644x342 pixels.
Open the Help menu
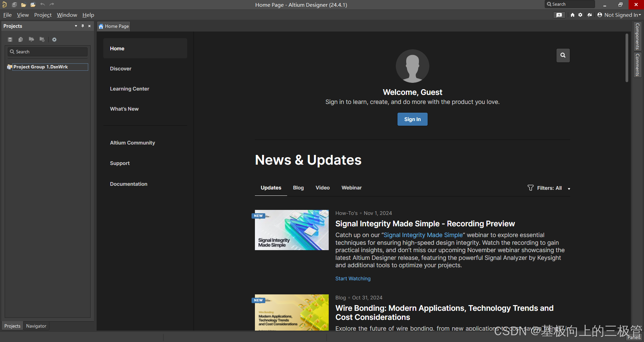(x=88, y=15)
